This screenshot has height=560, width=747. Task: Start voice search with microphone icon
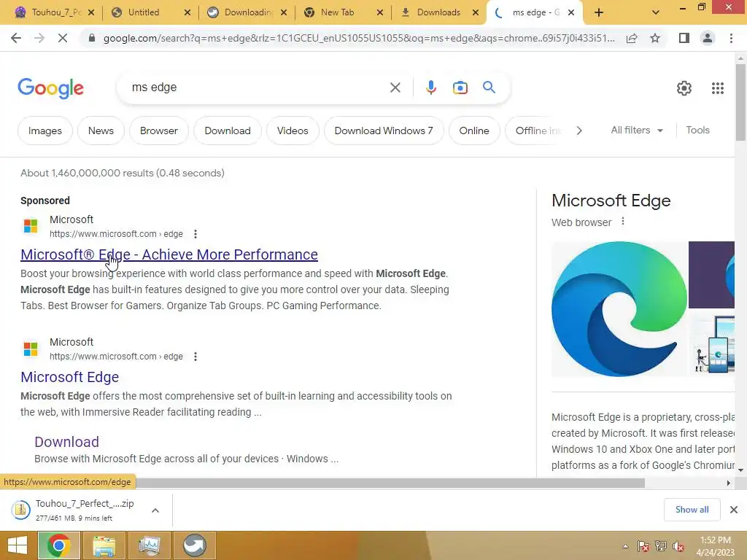tap(430, 87)
